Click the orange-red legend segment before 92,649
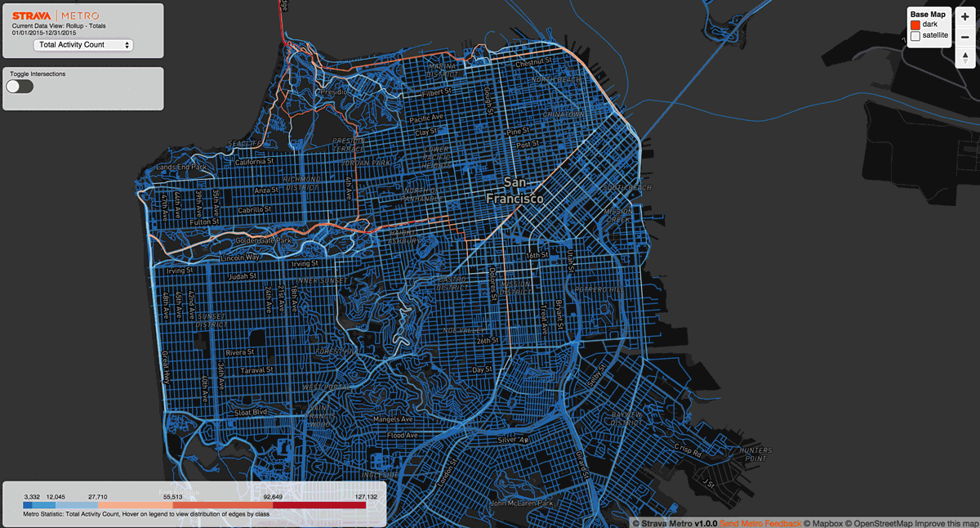Viewport: 980px width, 528px height. [x=223, y=507]
